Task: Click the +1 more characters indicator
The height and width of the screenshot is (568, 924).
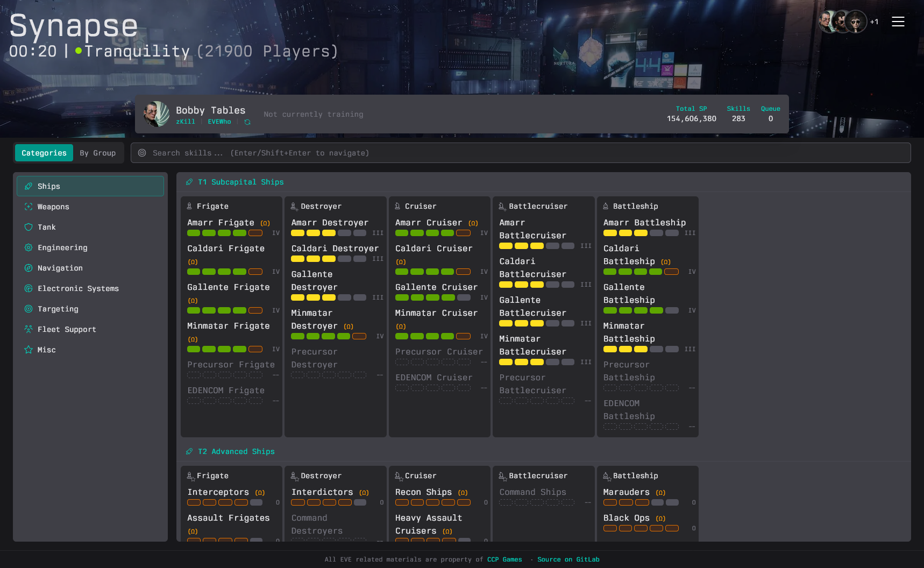Action: pos(874,22)
